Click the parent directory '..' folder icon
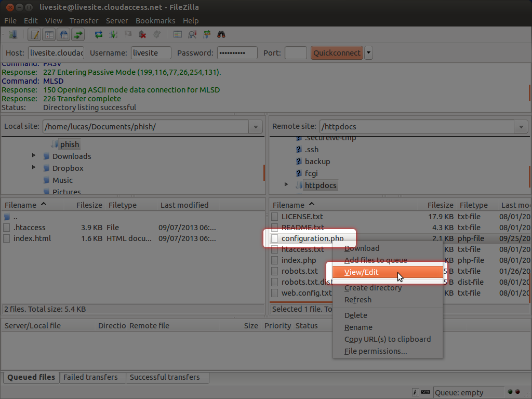Screen dimensions: 532x399 [x=7, y=217]
